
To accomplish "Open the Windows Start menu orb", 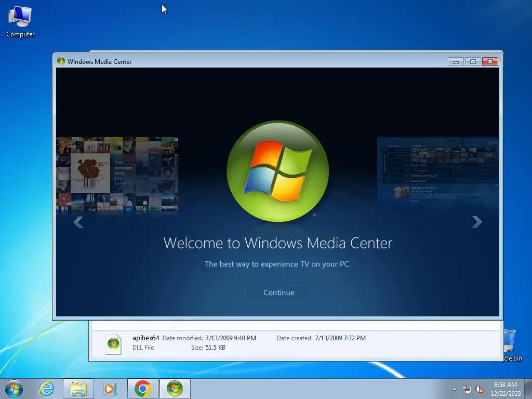I will coord(14,389).
